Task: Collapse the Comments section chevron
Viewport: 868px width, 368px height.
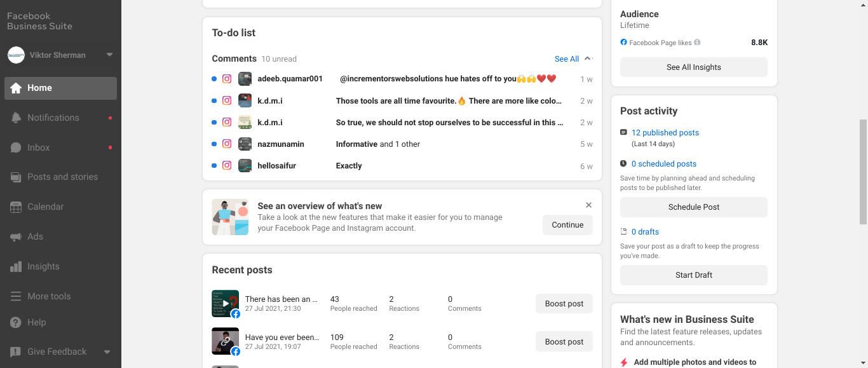Action: pos(588,58)
